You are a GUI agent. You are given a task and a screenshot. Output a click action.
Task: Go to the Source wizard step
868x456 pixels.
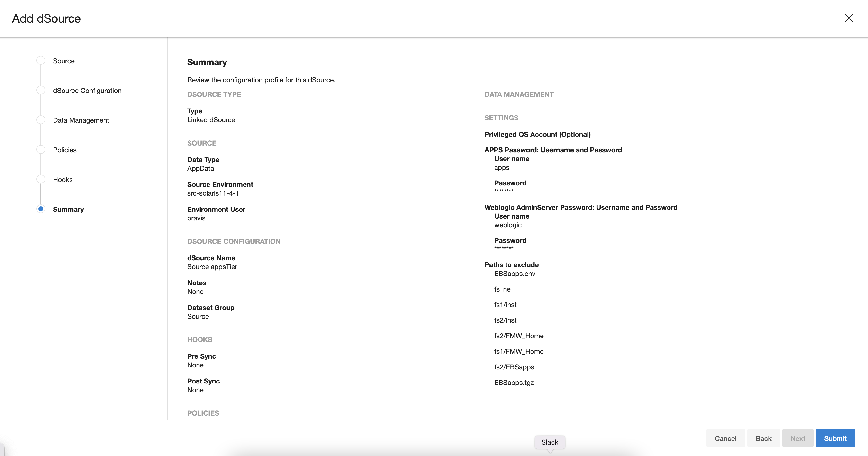click(x=64, y=61)
